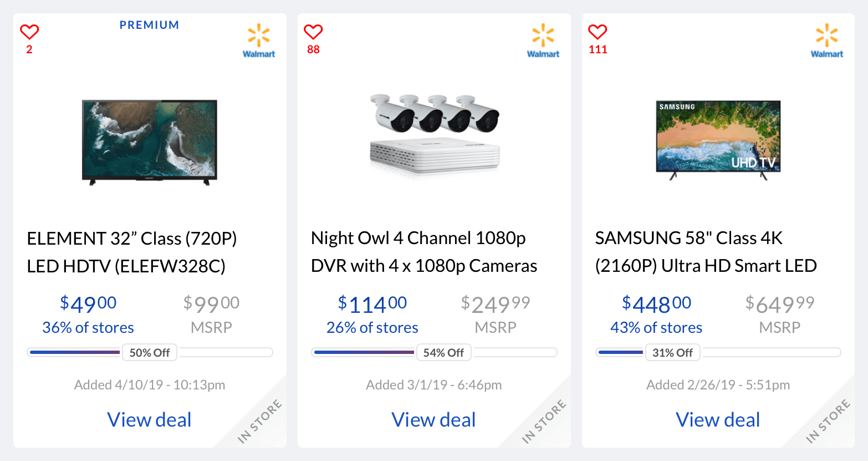Click the 50% Off discount bar
This screenshot has height=461, width=868.
tap(150, 352)
